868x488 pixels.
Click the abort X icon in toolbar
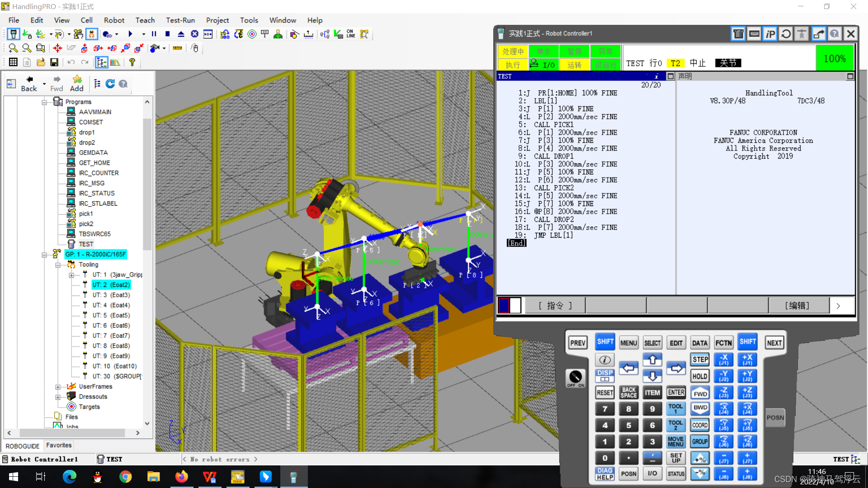(194, 34)
